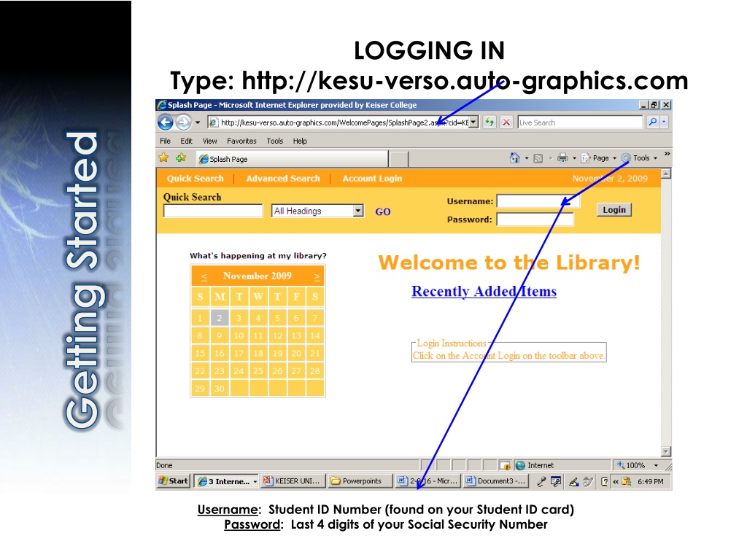747x560 pixels.
Task: Click the browser Back arrow button
Action: pos(166,122)
